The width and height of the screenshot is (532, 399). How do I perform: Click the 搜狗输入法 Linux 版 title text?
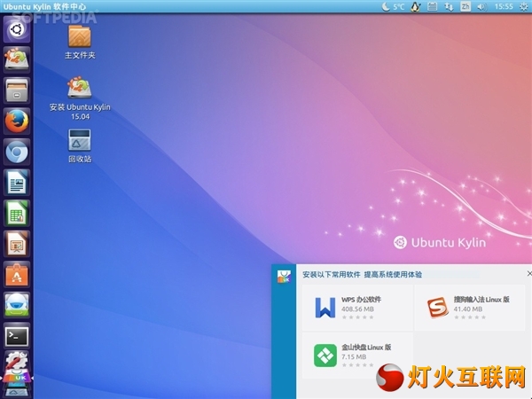tap(481, 300)
